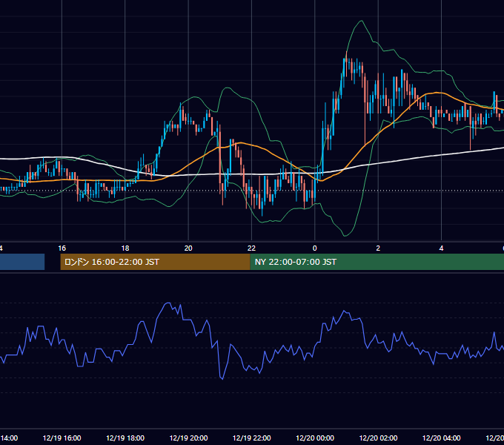Click the 12/19 22:00 label on the lower axis
Viewport: 504px width, 445px height.
252,438
